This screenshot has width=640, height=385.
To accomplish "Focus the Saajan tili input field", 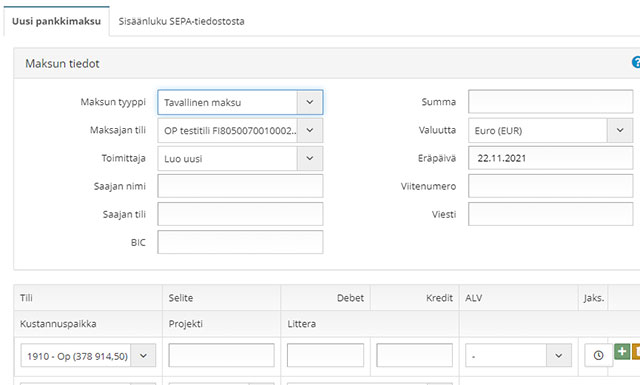I will [x=240, y=214].
